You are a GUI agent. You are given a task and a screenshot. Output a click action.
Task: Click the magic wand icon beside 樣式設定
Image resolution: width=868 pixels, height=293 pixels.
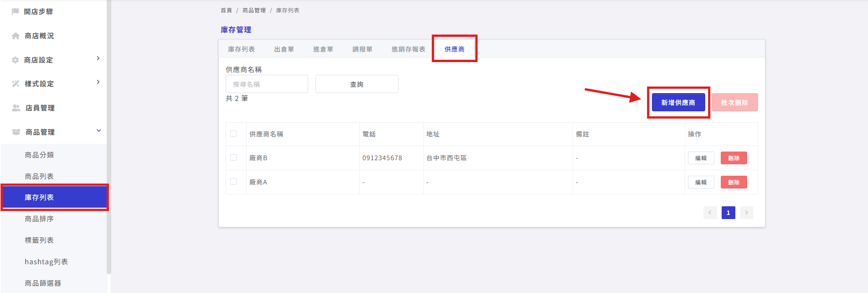15,84
